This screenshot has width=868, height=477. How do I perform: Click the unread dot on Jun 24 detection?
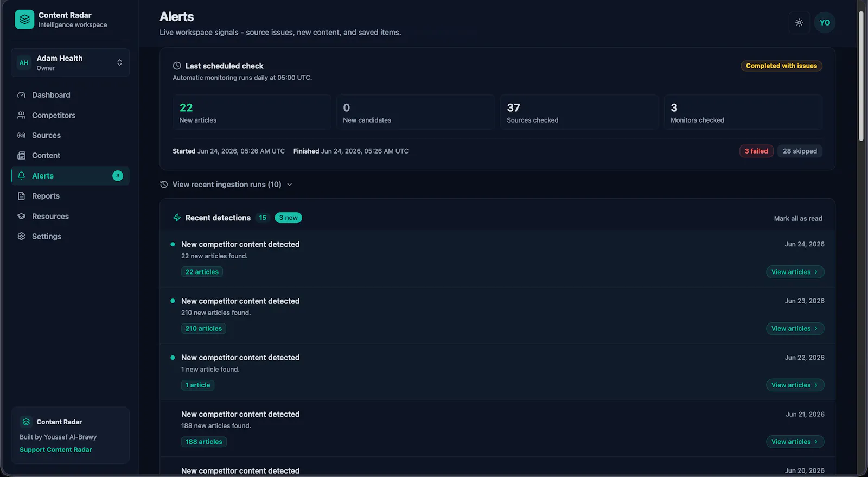point(173,244)
